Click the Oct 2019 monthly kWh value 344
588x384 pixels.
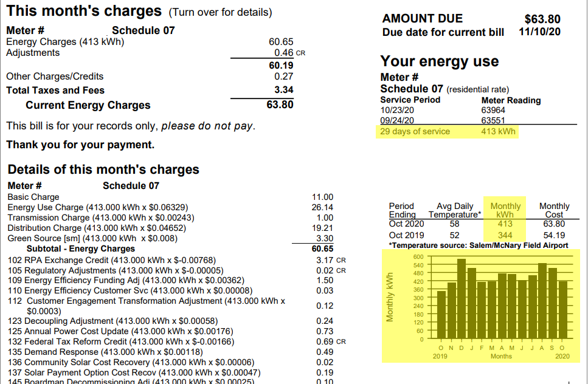tap(505, 235)
